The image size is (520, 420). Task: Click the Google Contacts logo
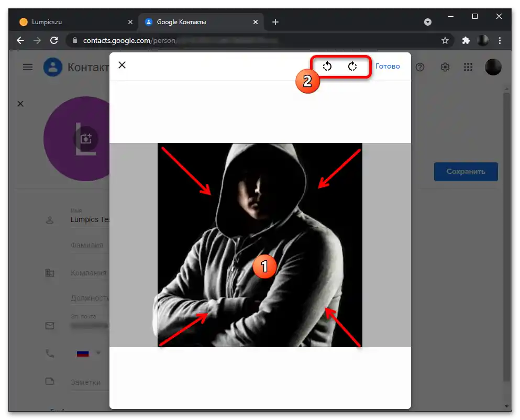(x=53, y=67)
